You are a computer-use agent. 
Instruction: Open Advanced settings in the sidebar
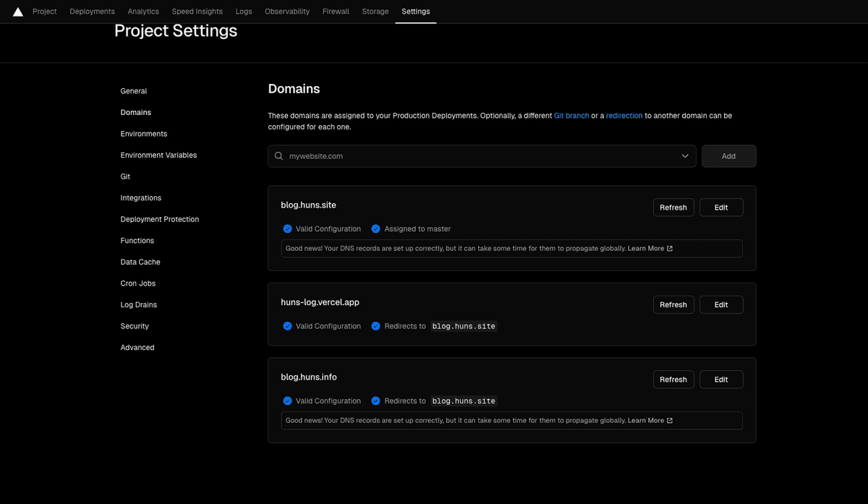tap(137, 348)
